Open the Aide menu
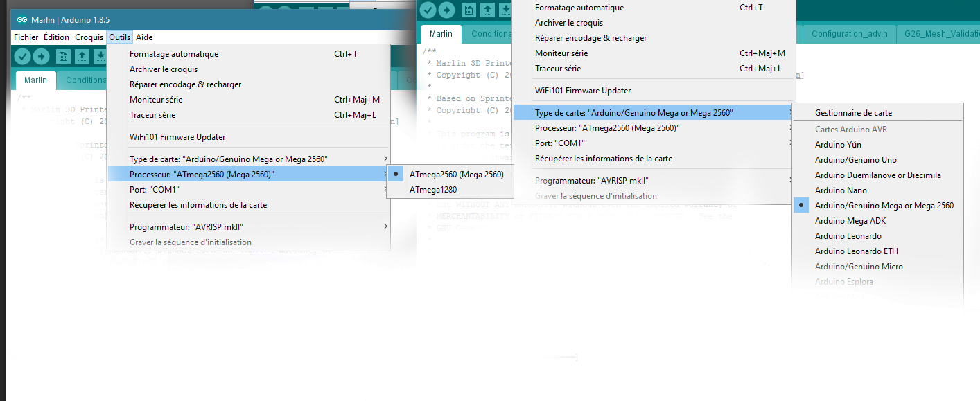980x401 pixels. 144,37
